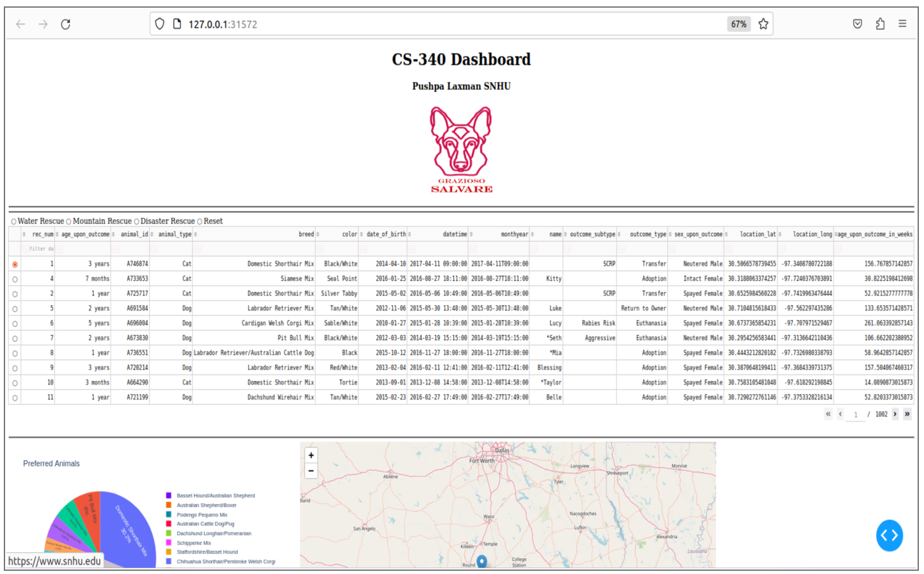Select row with animal_id A746874
Image resolution: width=924 pixels, height=574 pixels.
pos(15,265)
